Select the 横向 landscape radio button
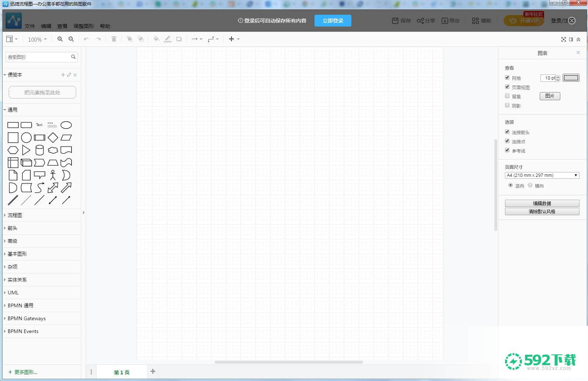This screenshot has height=381, width=588. click(x=530, y=185)
